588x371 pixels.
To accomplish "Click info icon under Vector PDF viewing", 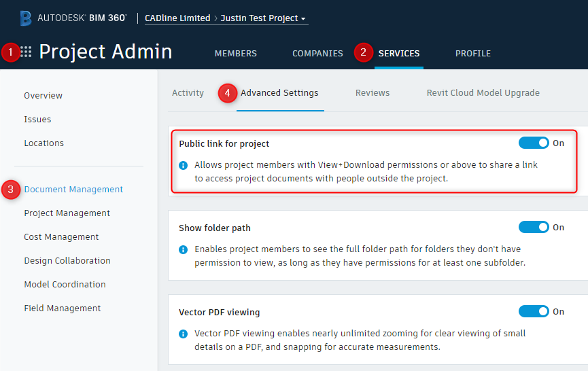I will tap(183, 334).
